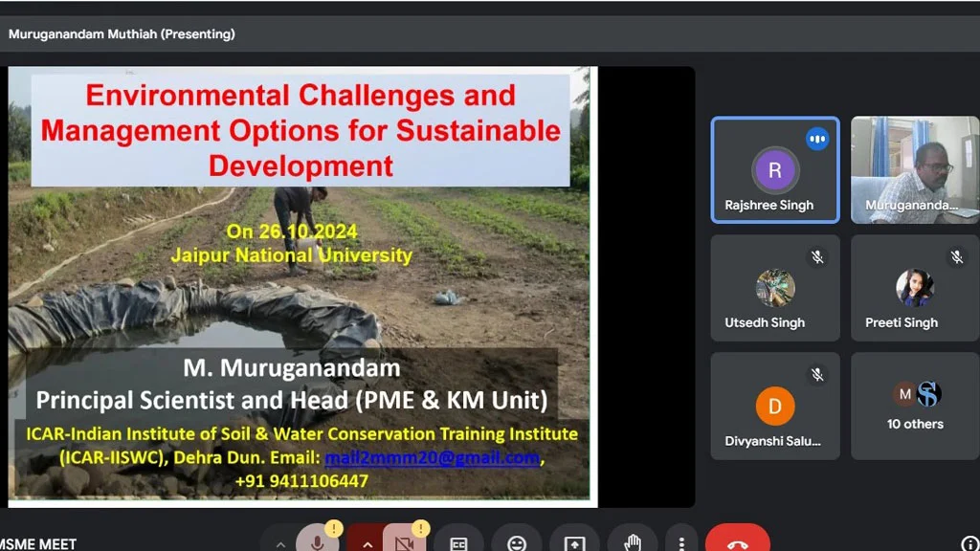The width and height of the screenshot is (980, 551).
Task: Click the email link in the slide
Action: 432,457
